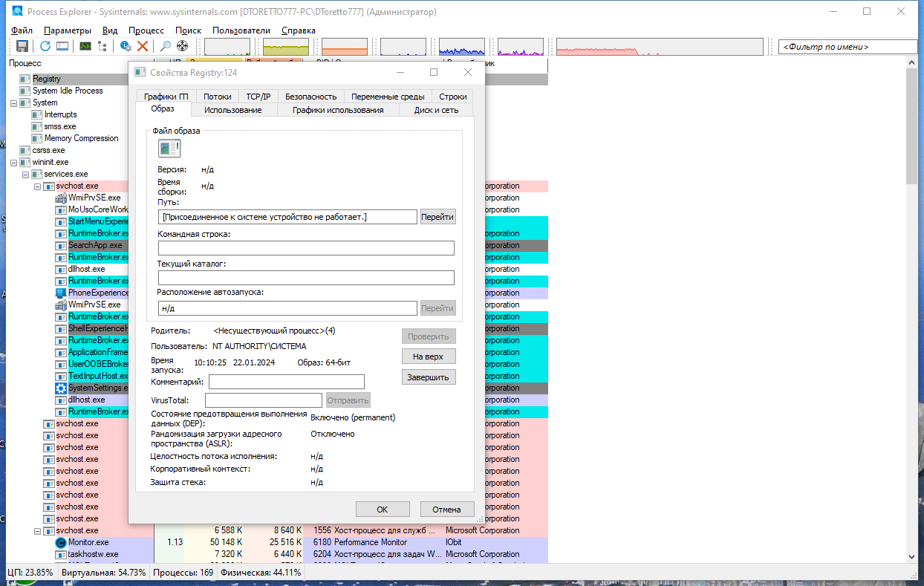Open the System Information graph icon

pyautogui.click(x=85, y=46)
